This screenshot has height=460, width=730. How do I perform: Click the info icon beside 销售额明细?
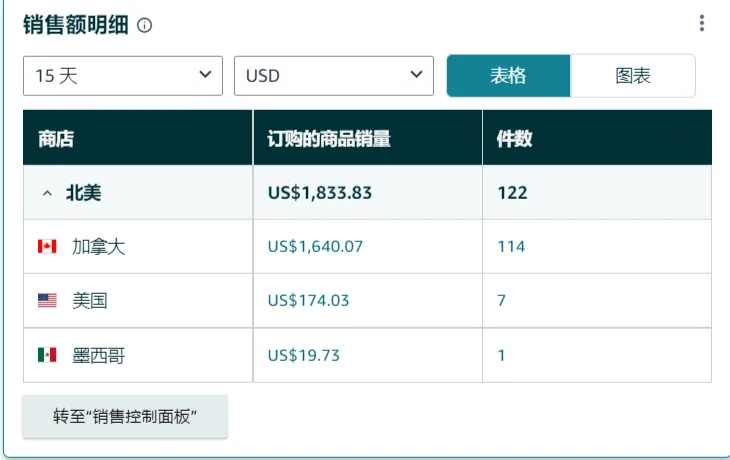coord(144,25)
